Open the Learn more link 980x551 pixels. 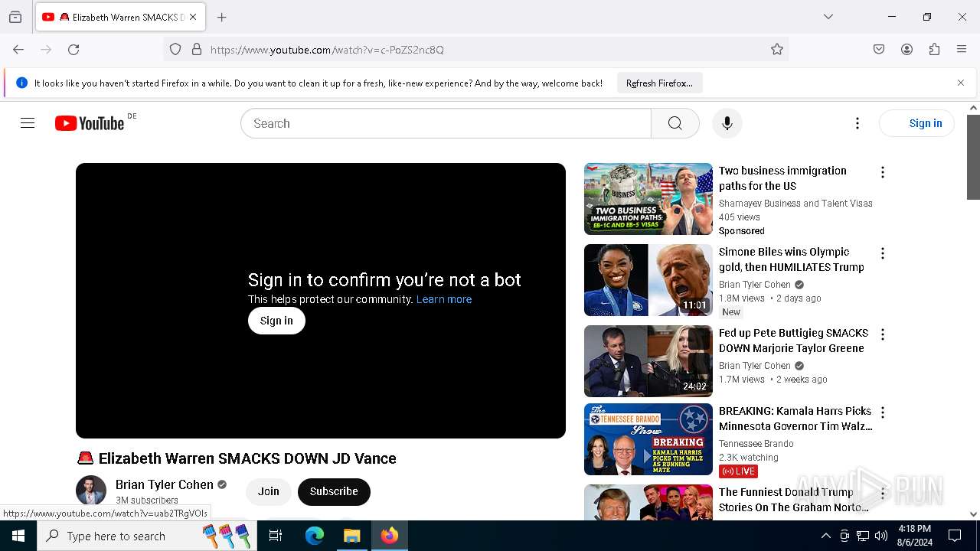(444, 299)
